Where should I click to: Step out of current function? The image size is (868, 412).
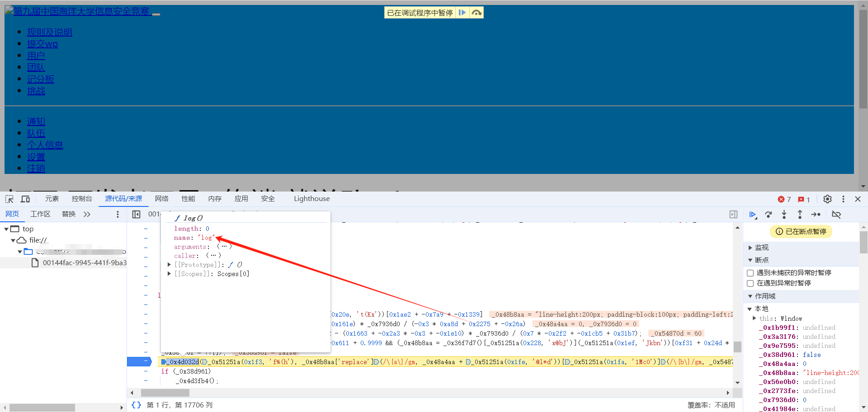point(800,215)
